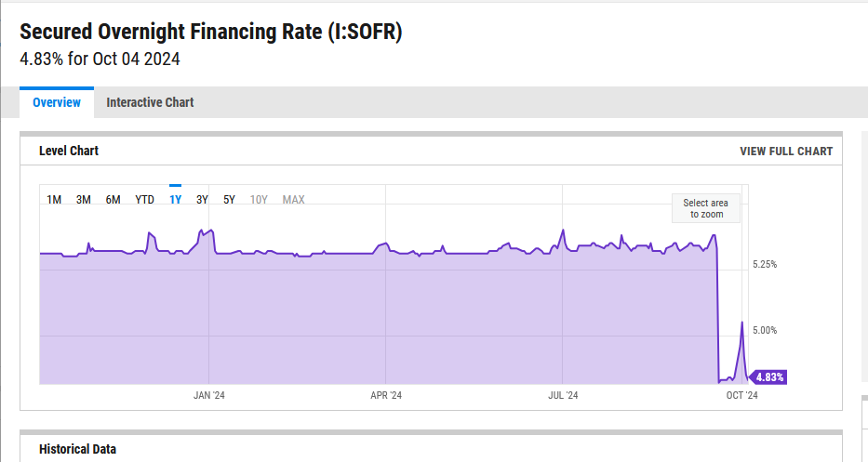Select the 3Y time range
Screen dimensions: 868x462
pyautogui.click(x=202, y=200)
